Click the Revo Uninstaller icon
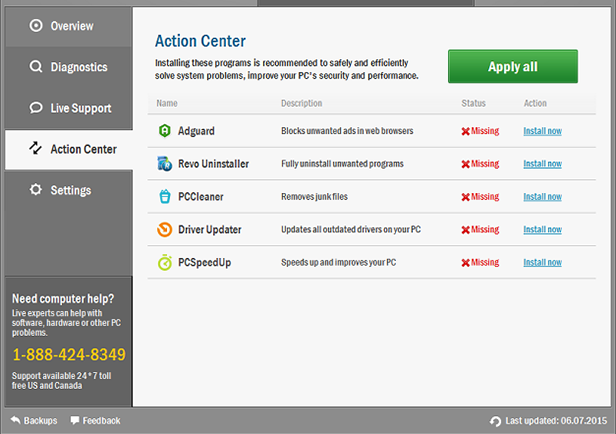The image size is (616, 434). [x=165, y=163]
